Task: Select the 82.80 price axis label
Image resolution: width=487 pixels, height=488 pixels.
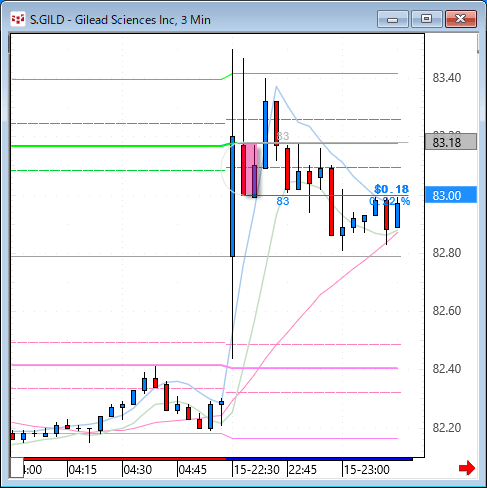Action: pyautogui.click(x=447, y=253)
